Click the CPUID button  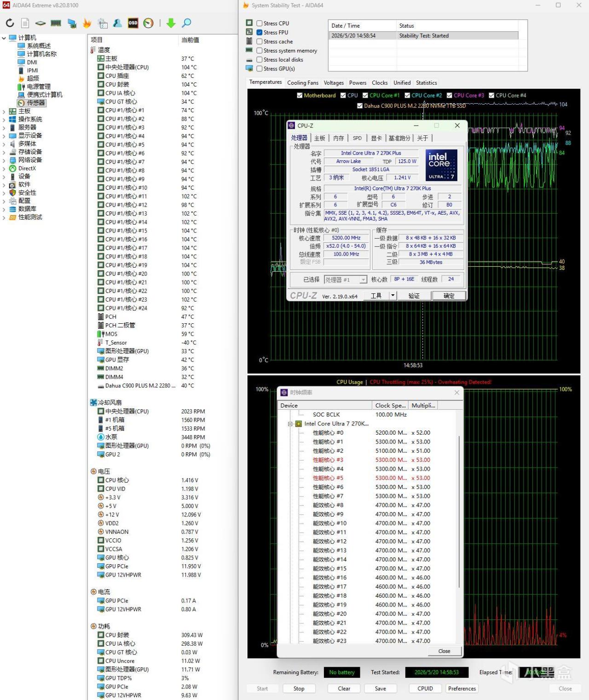pyautogui.click(x=425, y=688)
